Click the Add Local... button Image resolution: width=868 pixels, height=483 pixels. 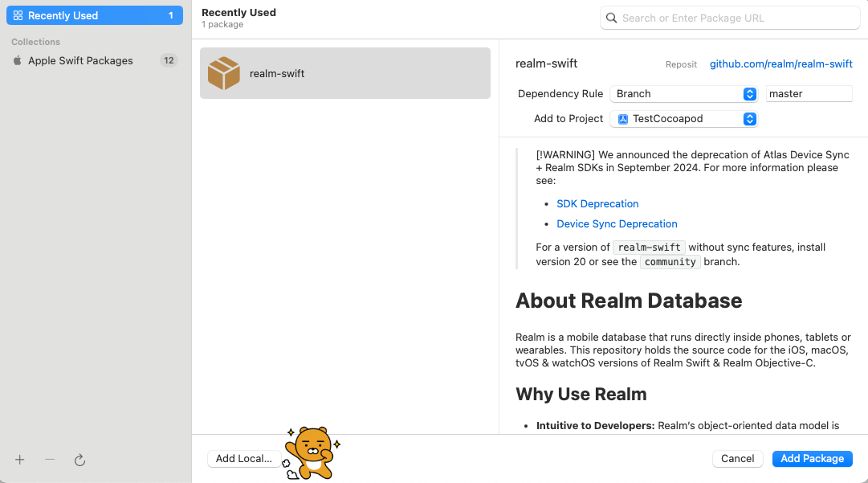244,459
